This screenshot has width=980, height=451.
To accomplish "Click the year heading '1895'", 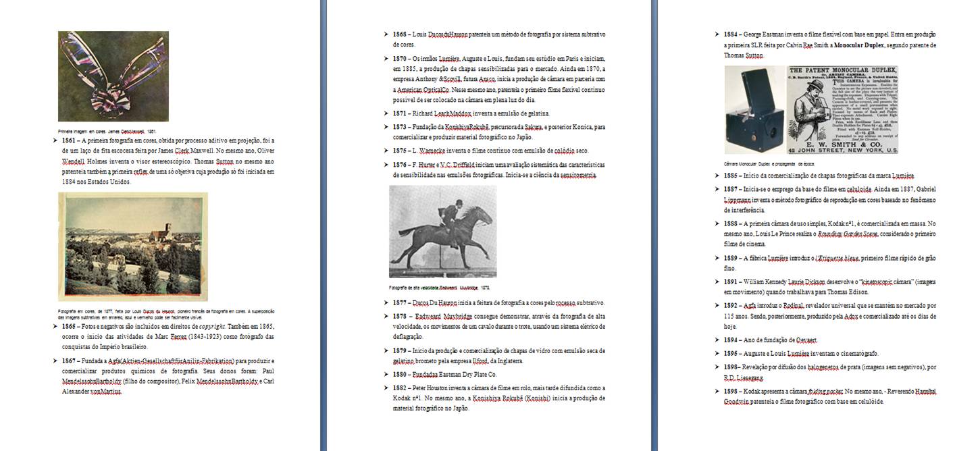I will 731,353.
